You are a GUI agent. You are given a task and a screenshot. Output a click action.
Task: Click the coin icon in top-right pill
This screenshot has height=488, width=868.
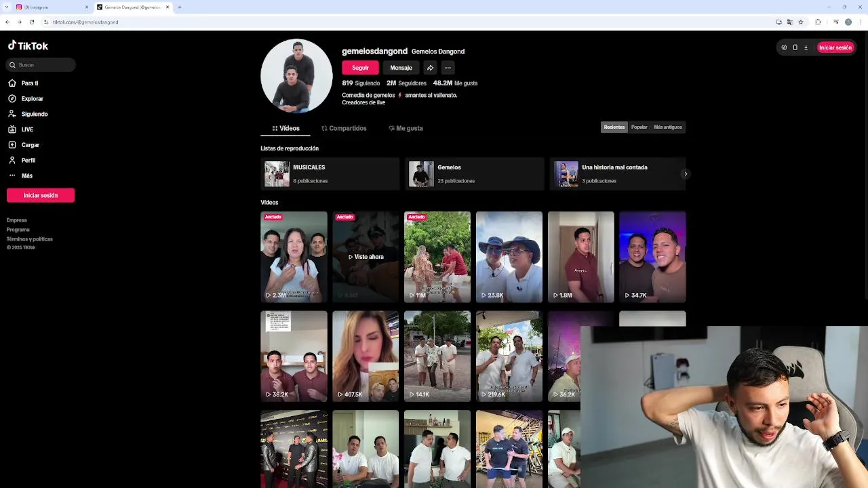click(x=784, y=47)
